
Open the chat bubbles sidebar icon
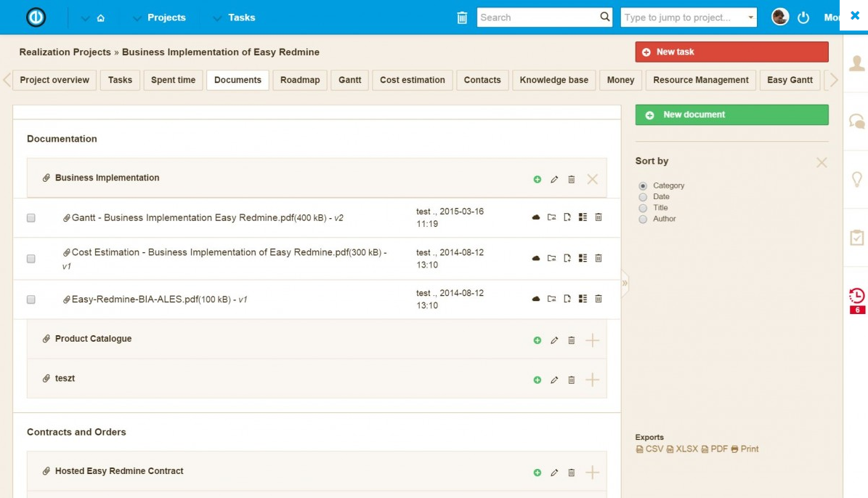coord(857,121)
